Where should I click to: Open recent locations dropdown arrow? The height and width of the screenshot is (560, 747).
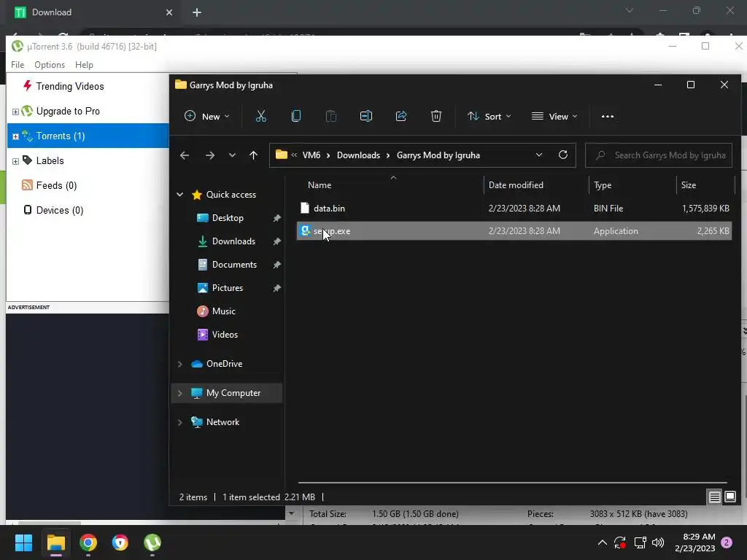[x=232, y=155]
